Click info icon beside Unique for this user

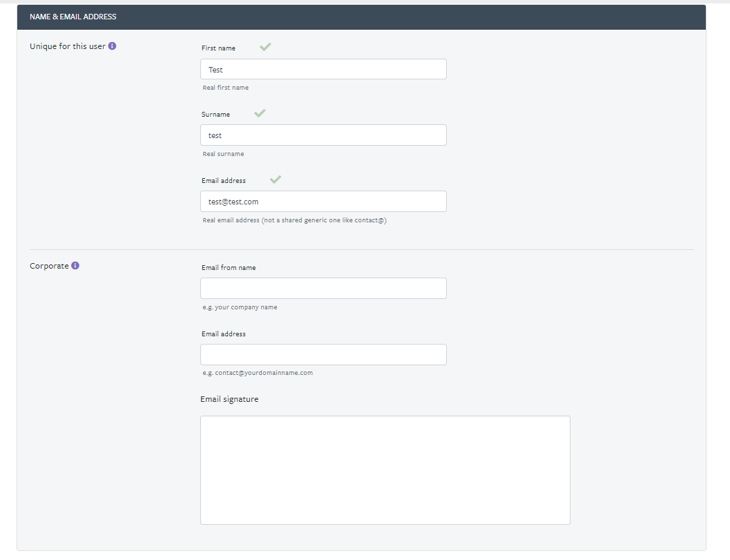click(x=112, y=46)
